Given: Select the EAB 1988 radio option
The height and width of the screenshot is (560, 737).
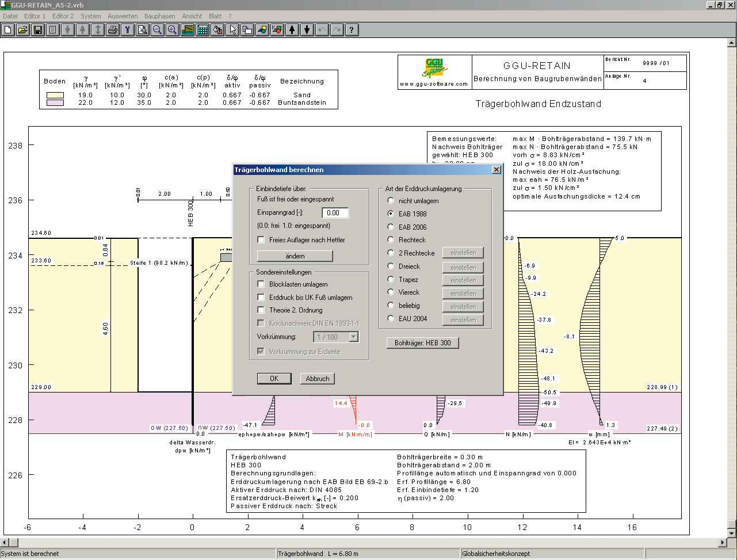Looking at the screenshot, I should (391, 214).
